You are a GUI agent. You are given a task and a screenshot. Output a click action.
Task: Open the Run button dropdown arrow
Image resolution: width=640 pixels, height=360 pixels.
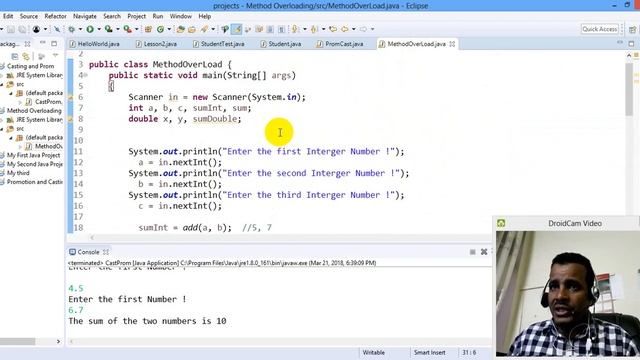click(99, 29)
